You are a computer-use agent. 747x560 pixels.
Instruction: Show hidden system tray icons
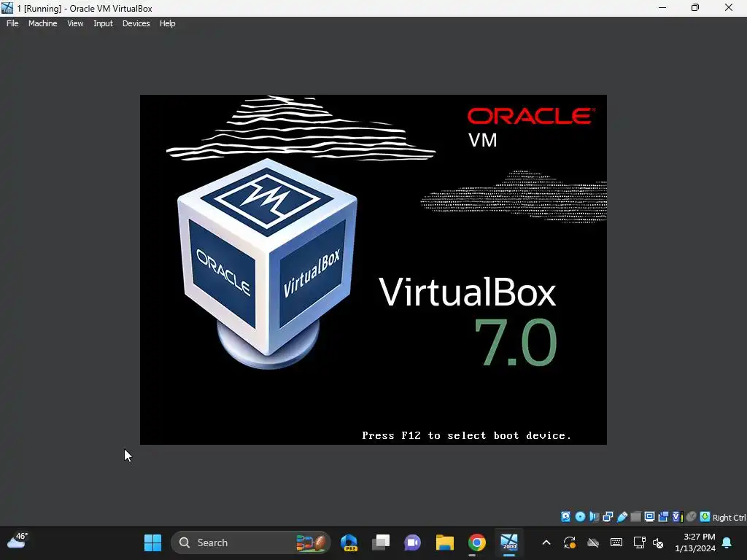(546, 542)
